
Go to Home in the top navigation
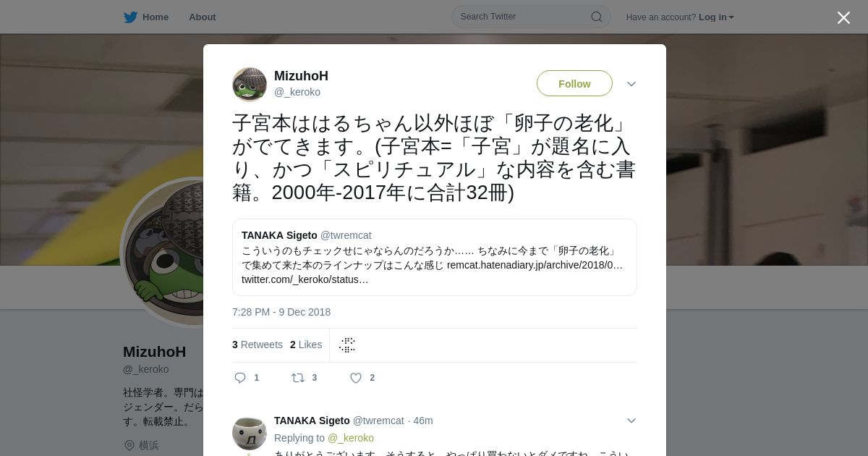tap(155, 17)
